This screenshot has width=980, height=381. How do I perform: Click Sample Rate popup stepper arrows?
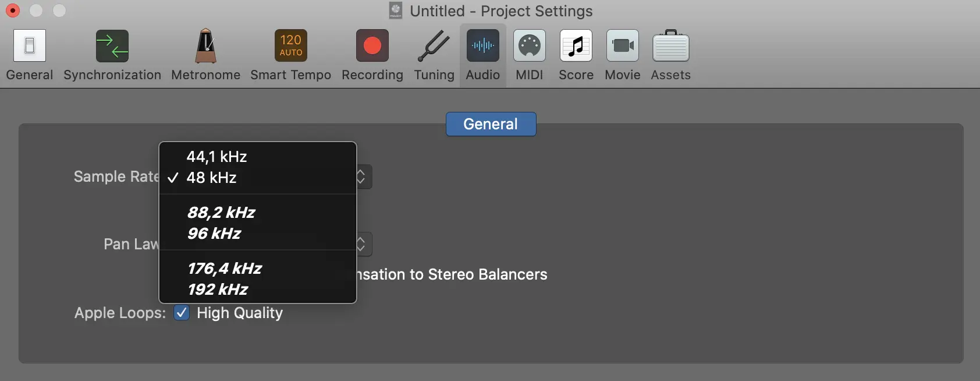(x=361, y=177)
